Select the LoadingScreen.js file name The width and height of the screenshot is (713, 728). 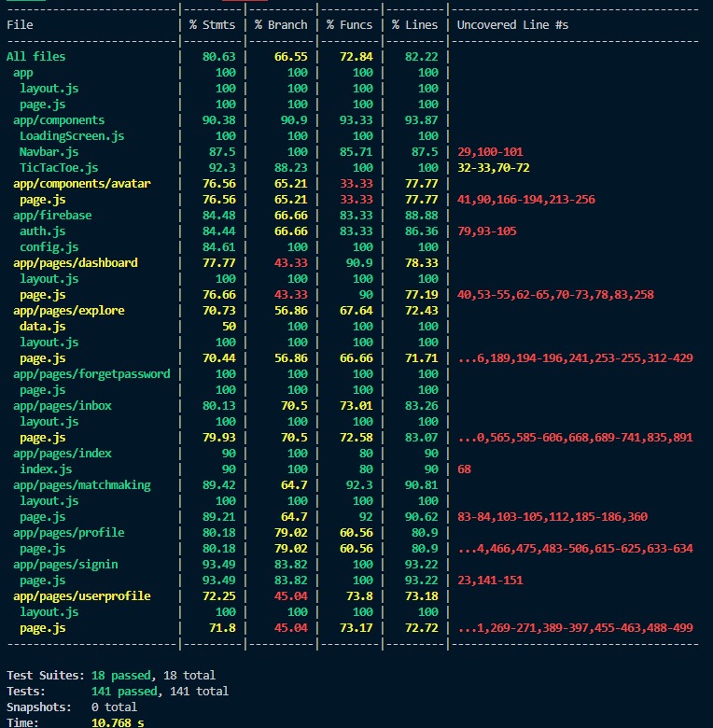pyautogui.click(x=72, y=136)
